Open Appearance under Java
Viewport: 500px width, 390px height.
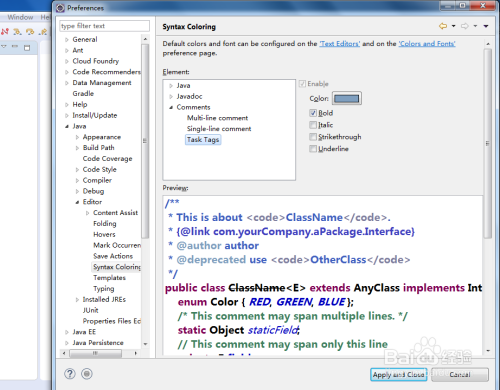[102, 137]
